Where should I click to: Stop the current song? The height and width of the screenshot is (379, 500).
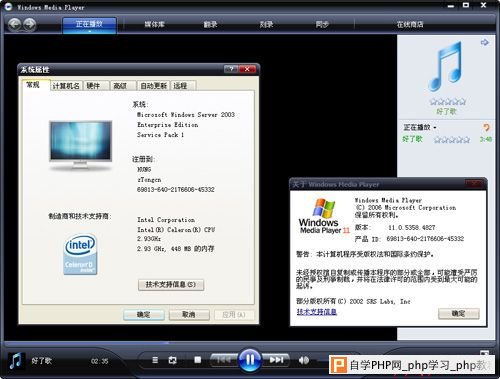(x=198, y=360)
